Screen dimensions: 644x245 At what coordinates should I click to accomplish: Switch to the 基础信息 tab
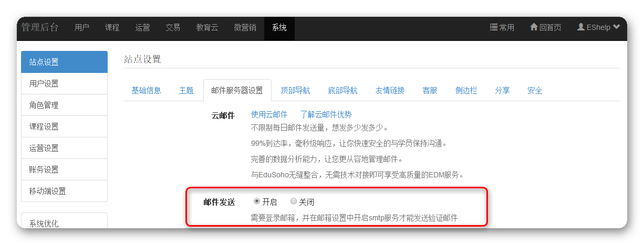[146, 90]
